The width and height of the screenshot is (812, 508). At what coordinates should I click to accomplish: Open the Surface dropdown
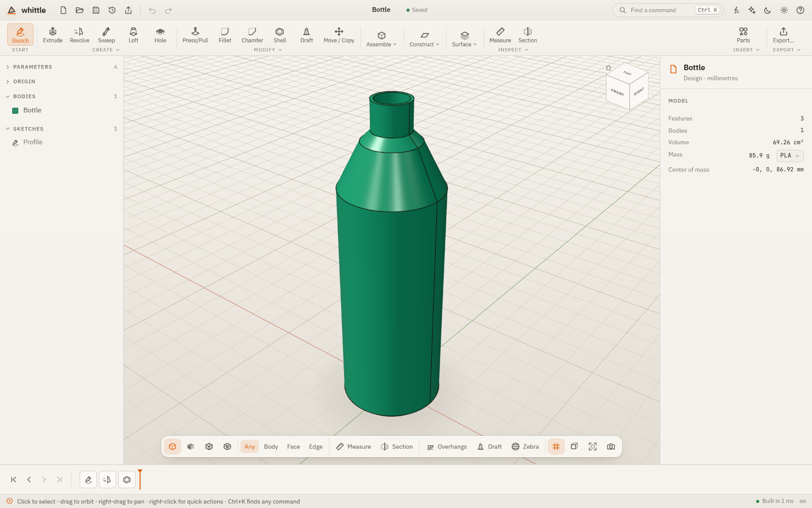tap(464, 38)
